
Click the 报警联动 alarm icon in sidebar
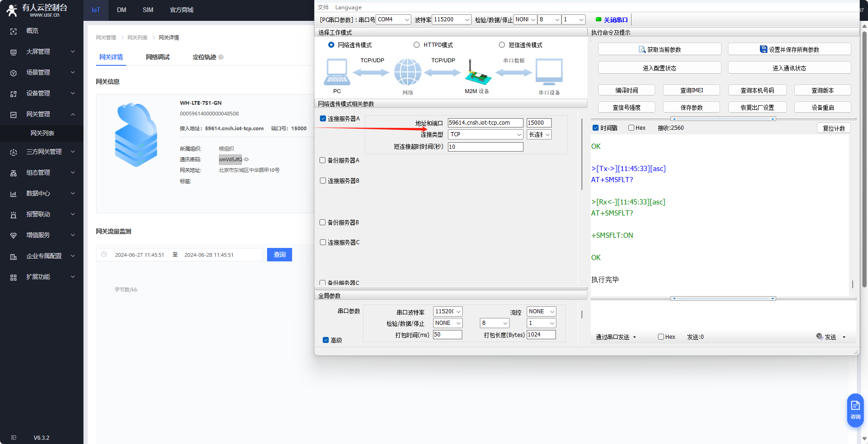click(13, 215)
